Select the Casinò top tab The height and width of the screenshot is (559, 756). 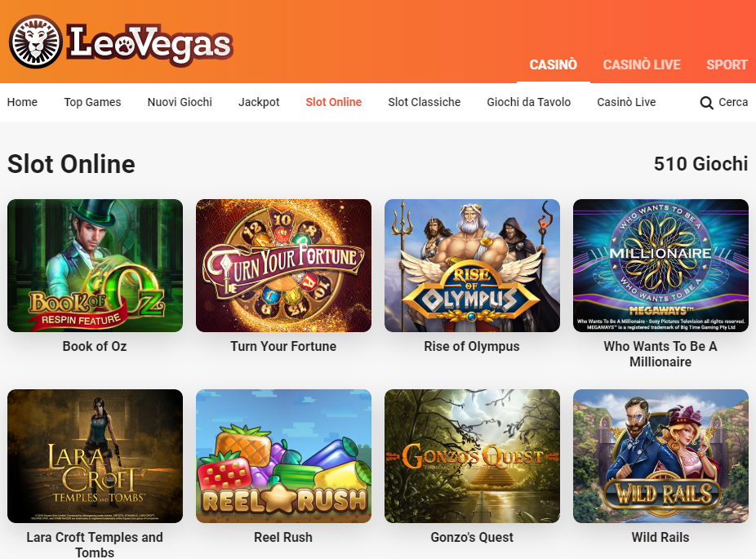(x=553, y=64)
